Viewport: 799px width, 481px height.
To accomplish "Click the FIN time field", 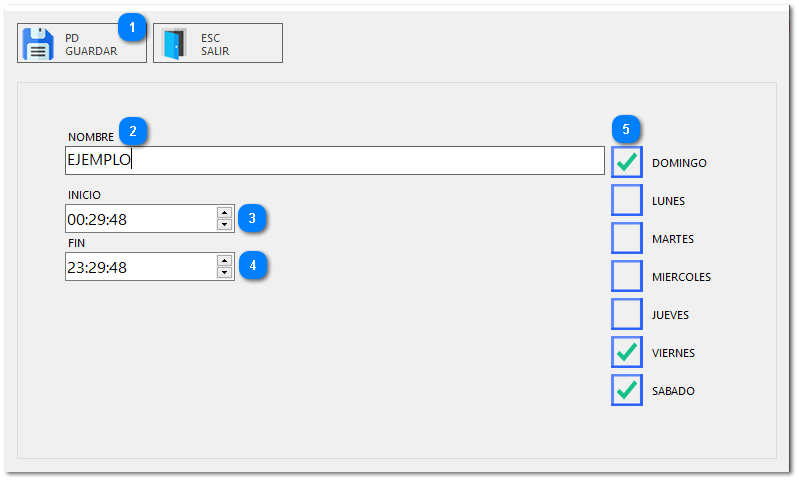I will (140, 267).
